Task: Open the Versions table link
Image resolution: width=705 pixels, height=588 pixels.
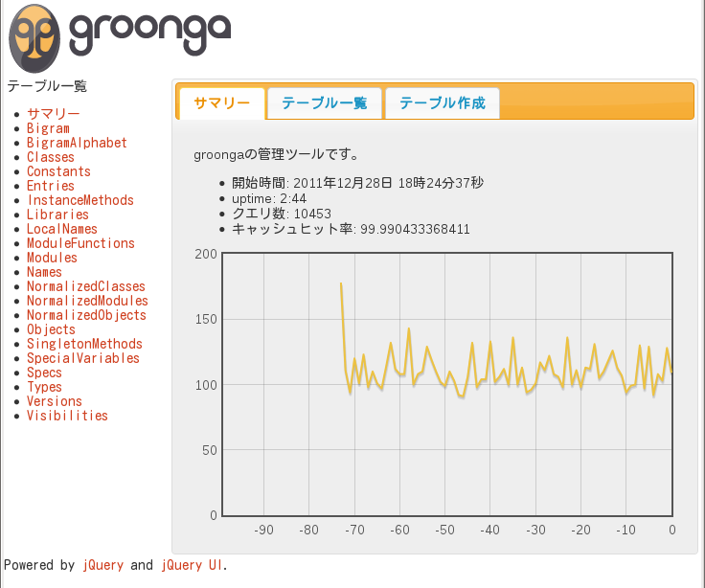Action: [x=55, y=401]
